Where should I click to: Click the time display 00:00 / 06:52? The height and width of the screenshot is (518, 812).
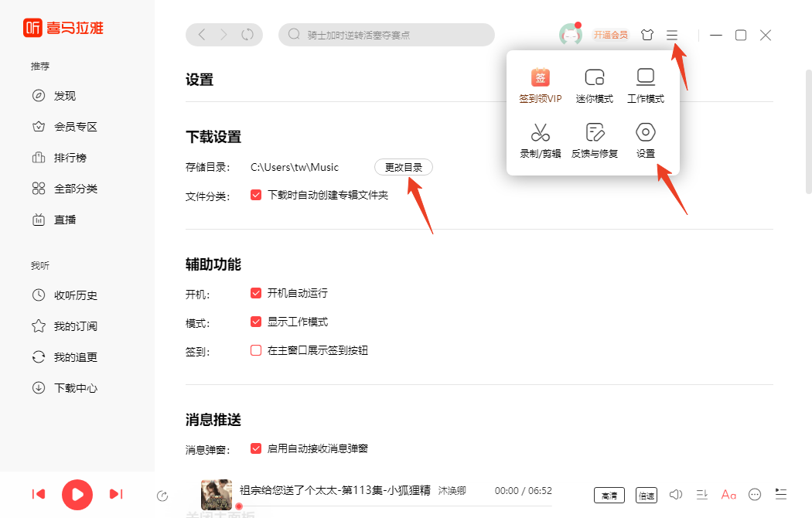(523, 491)
